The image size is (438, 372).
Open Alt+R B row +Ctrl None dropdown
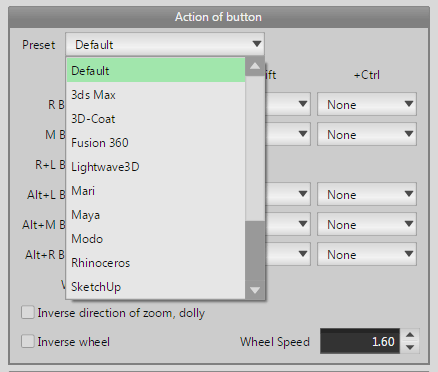[367, 254]
